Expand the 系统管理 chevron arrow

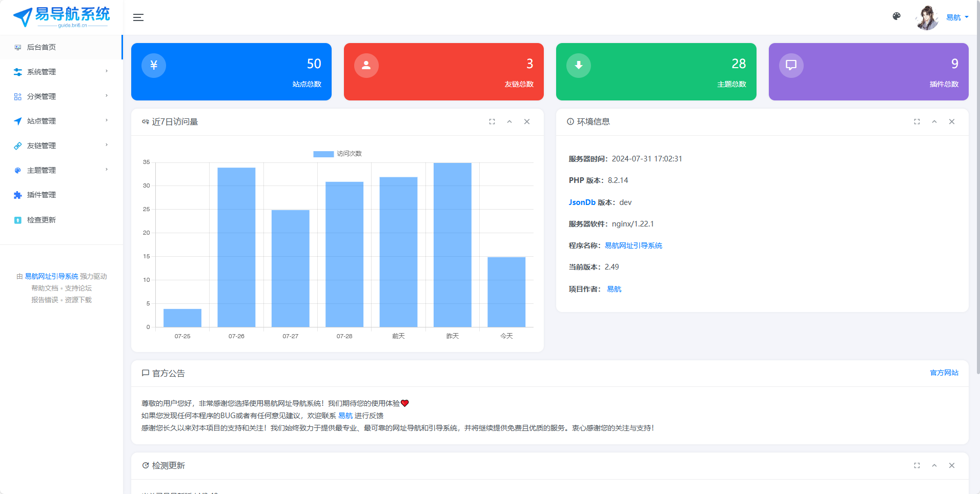[107, 71]
